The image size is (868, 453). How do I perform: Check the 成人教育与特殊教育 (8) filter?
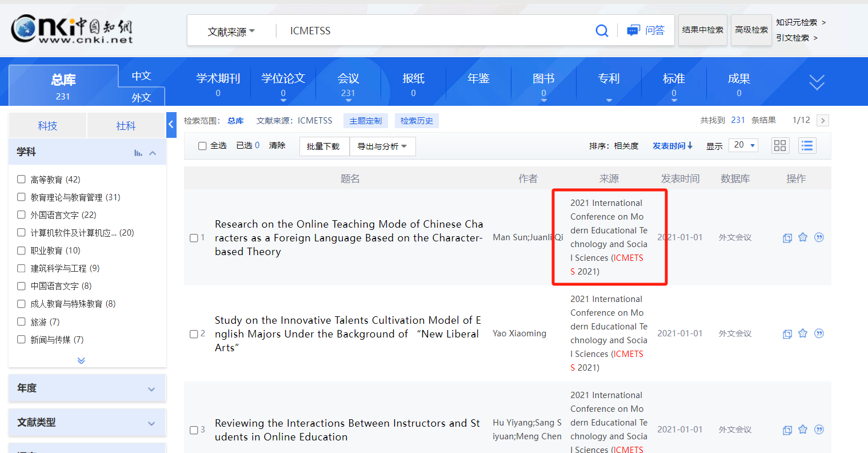pyautogui.click(x=21, y=303)
